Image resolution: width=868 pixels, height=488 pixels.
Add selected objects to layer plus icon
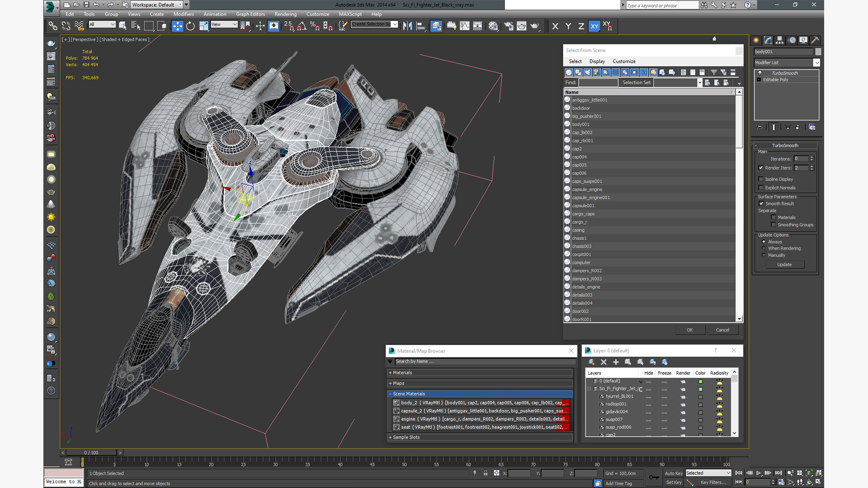coord(616,362)
